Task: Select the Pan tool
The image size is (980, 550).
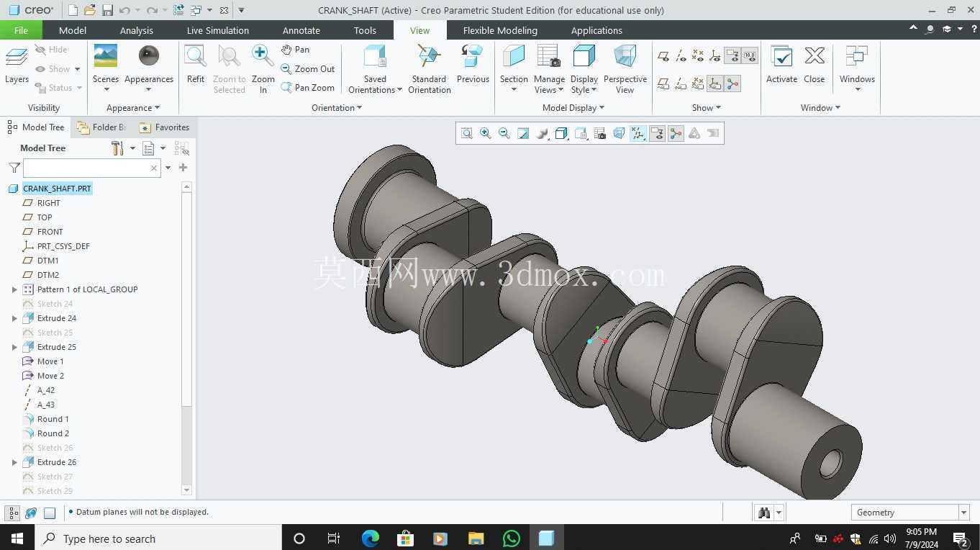Action: (x=295, y=50)
